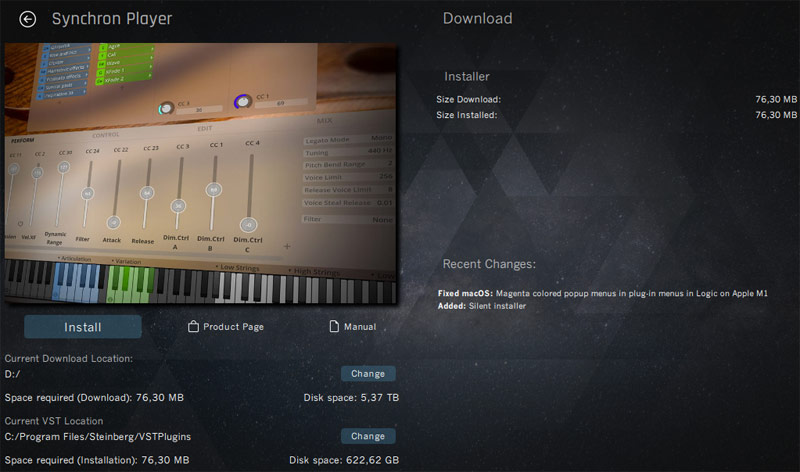This screenshot has height=472, width=800.
Task: Click the blue-ringed CC 1 knob
Action: coord(243,102)
